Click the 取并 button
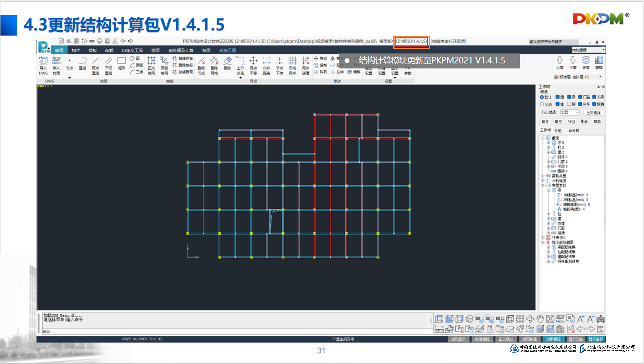This screenshot has height=364, width=644. 545,122
